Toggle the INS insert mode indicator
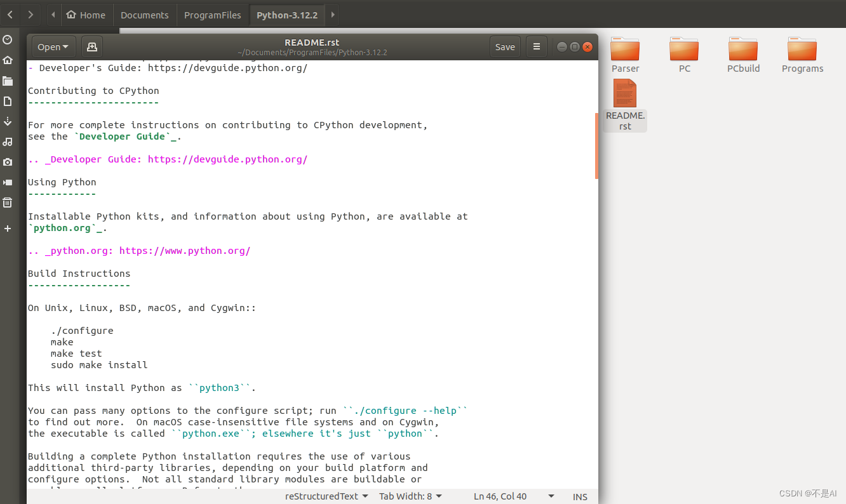 click(580, 496)
